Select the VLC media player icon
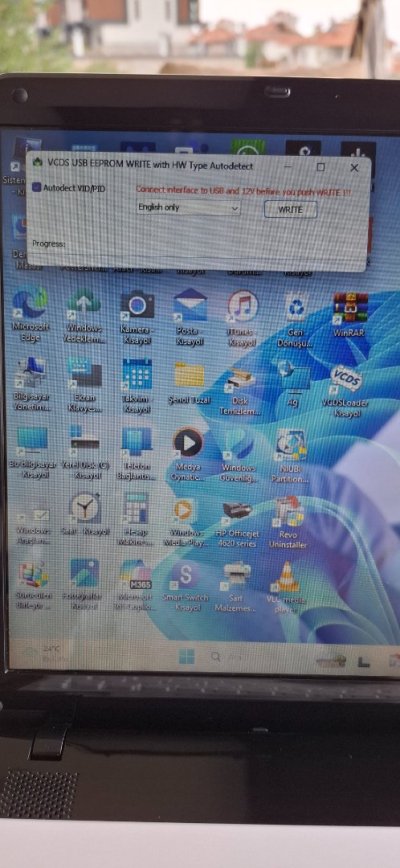400x868 pixels. point(287,587)
